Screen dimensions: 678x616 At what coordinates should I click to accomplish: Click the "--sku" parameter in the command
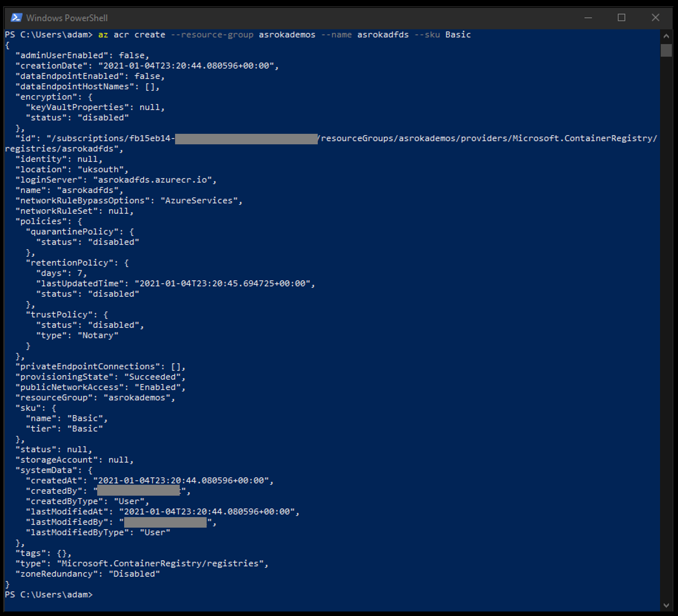pos(427,35)
